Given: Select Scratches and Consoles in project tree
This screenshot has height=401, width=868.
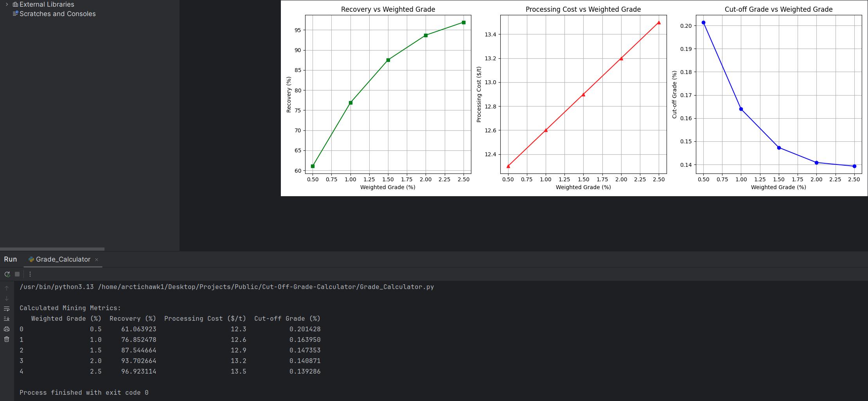Looking at the screenshot, I should click(58, 14).
